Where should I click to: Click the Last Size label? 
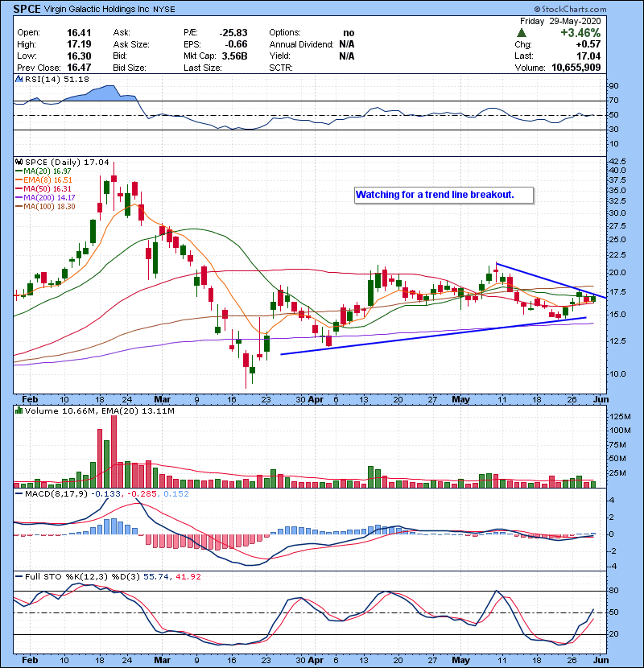[x=202, y=68]
